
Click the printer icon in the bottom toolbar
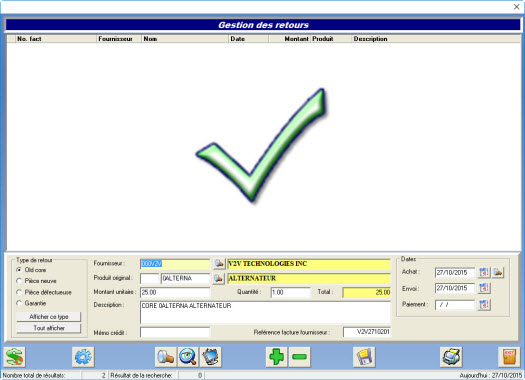click(x=451, y=357)
